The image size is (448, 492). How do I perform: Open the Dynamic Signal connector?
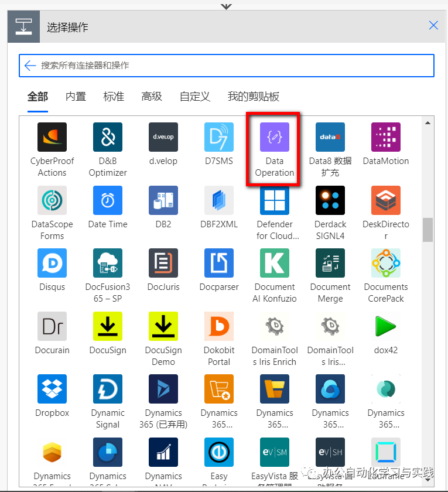click(x=108, y=389)
